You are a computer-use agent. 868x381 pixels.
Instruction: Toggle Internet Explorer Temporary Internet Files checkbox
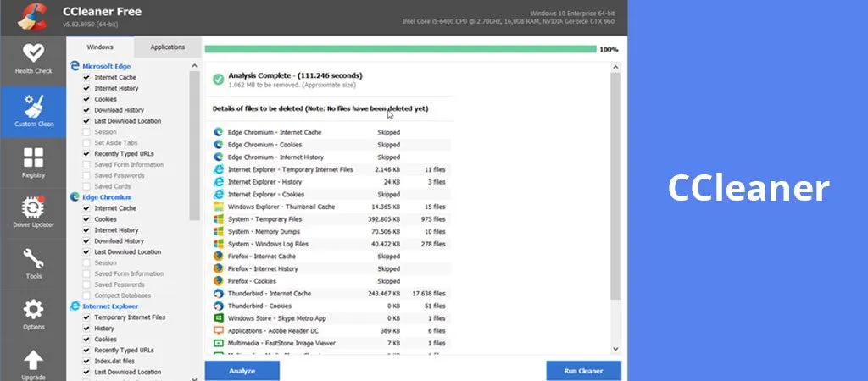coord(86,317)
